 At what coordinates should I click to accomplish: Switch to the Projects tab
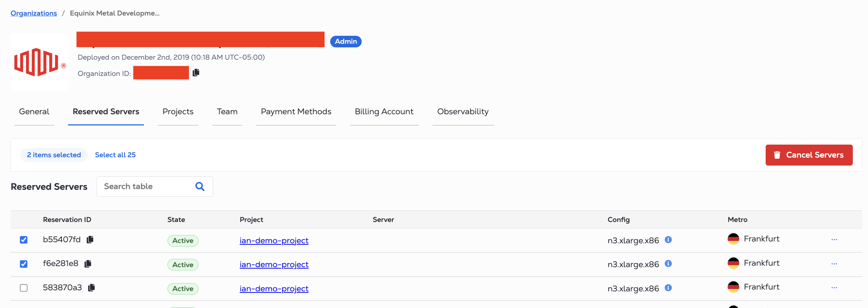(x=178, y=112)
